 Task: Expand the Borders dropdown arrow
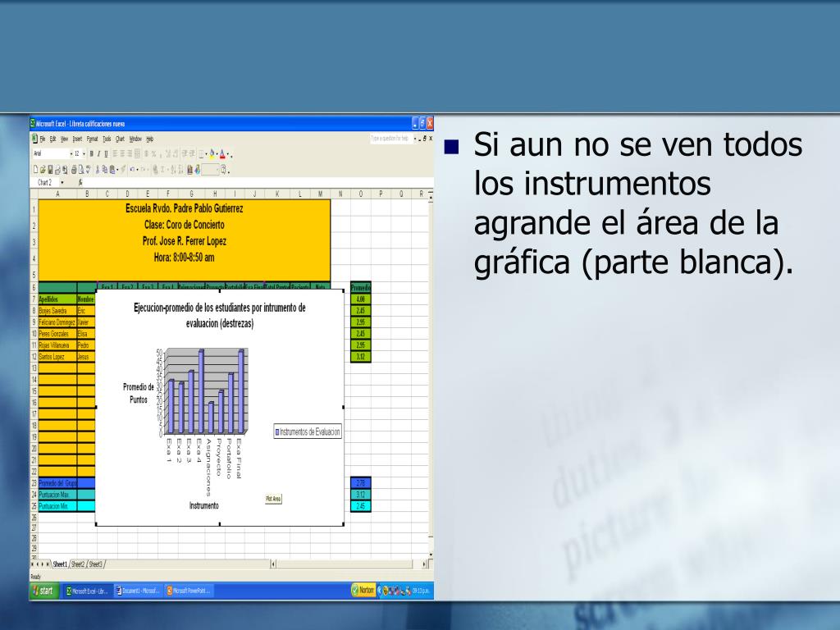pos(206,154)
